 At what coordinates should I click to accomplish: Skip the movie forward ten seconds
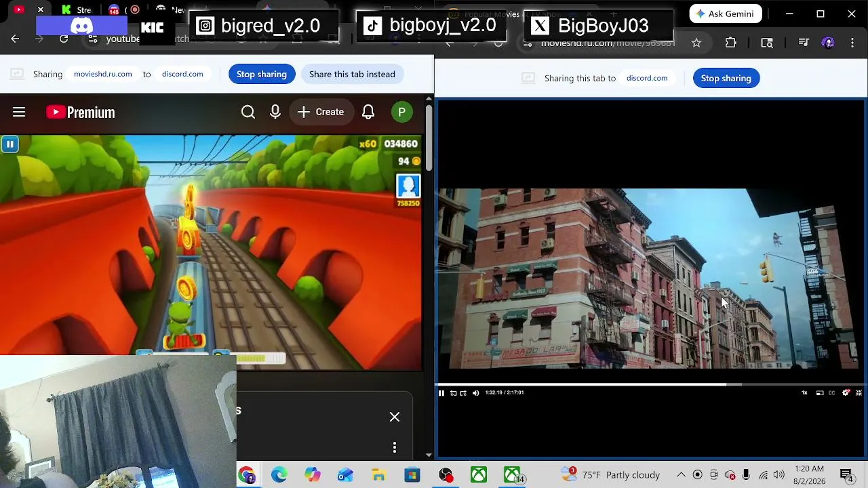463,393
